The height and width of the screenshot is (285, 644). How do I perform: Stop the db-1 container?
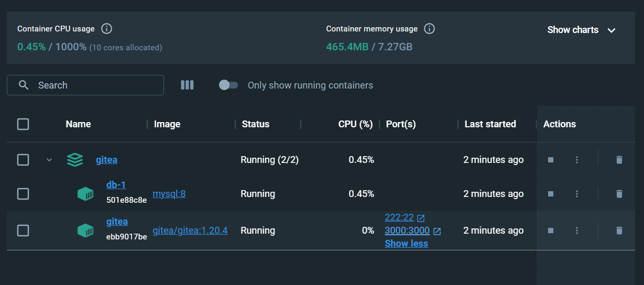click(x=551, y=194)
